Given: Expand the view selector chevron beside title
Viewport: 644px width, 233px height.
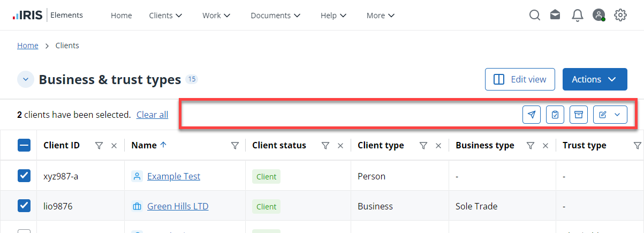Looking at the screenshot, I should [x=26, y=79].
